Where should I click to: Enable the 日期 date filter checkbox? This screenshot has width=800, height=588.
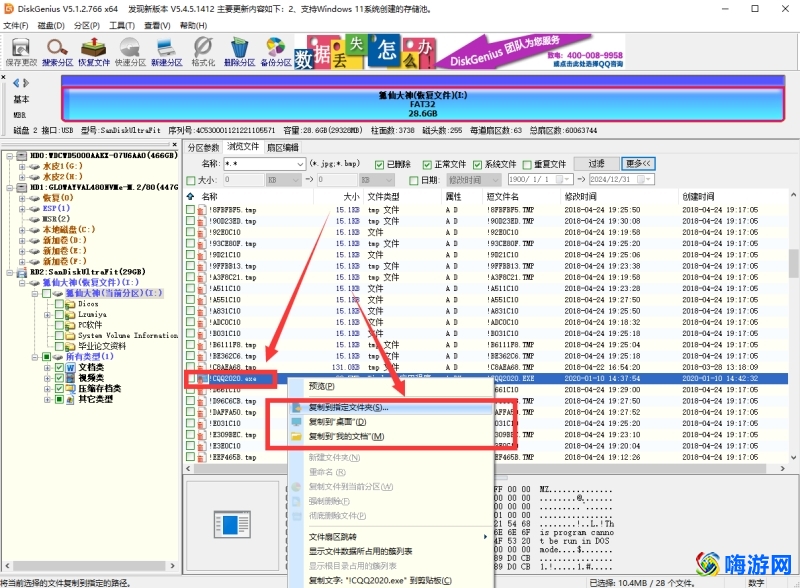(x=414, y=180)
